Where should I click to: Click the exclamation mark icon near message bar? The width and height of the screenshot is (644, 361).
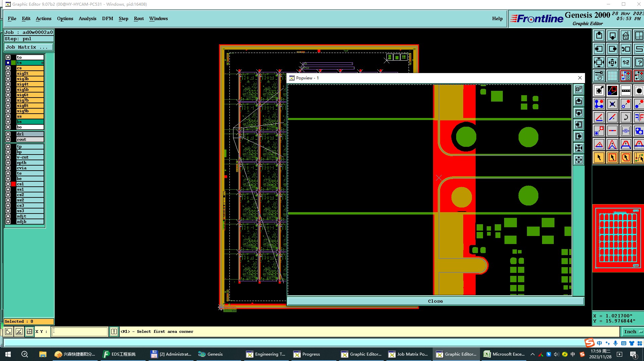coord(114,332)
